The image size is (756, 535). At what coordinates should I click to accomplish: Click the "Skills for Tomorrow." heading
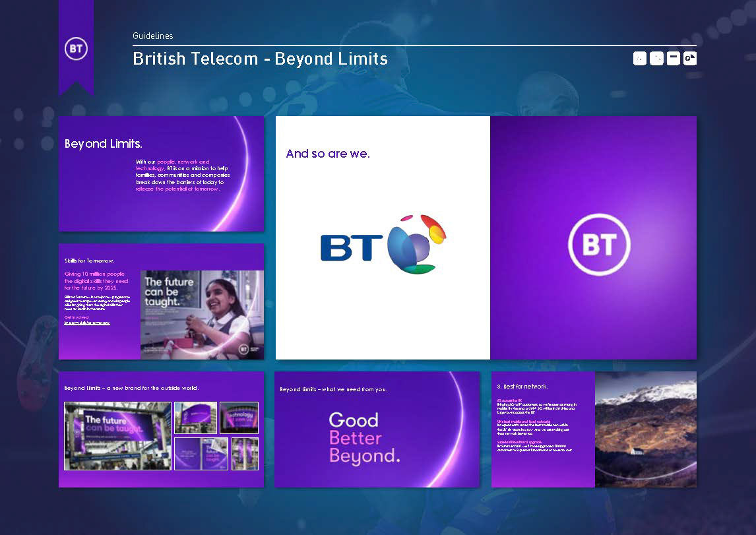click(x=89, y=261)
